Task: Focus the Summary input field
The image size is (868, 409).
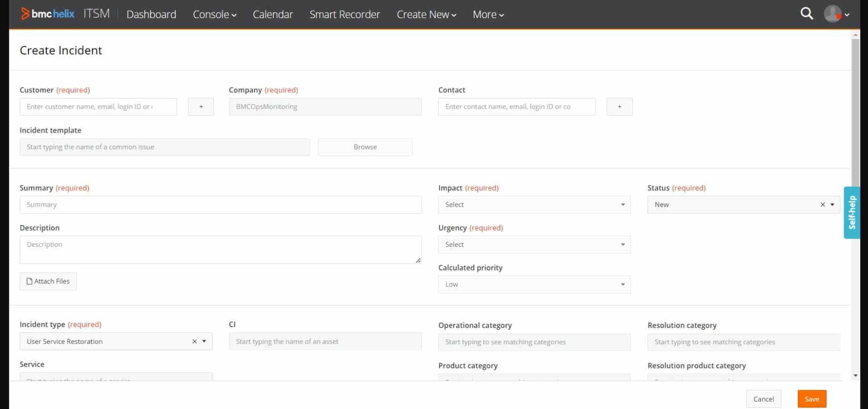Action: [220, 205]
